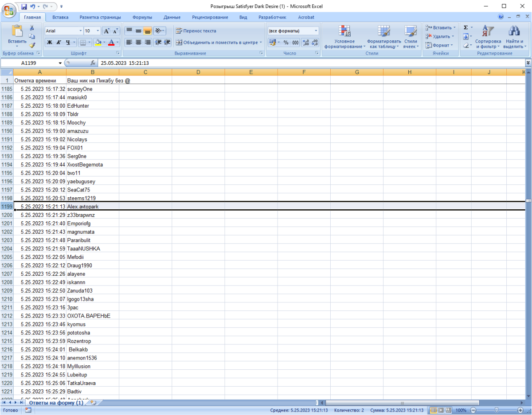Adjust the zoom slider in the status bar
The width and height of the screenshot is (532, 415).
point(496,410)
